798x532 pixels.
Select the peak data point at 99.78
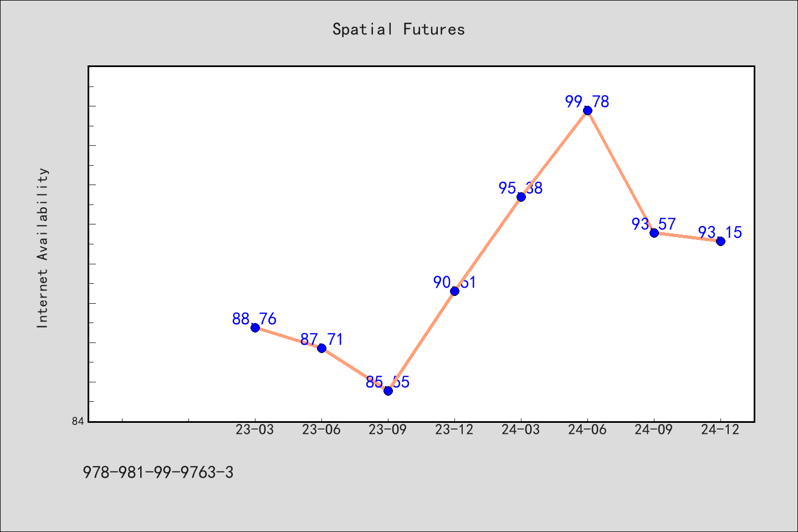tap(587, 110)
